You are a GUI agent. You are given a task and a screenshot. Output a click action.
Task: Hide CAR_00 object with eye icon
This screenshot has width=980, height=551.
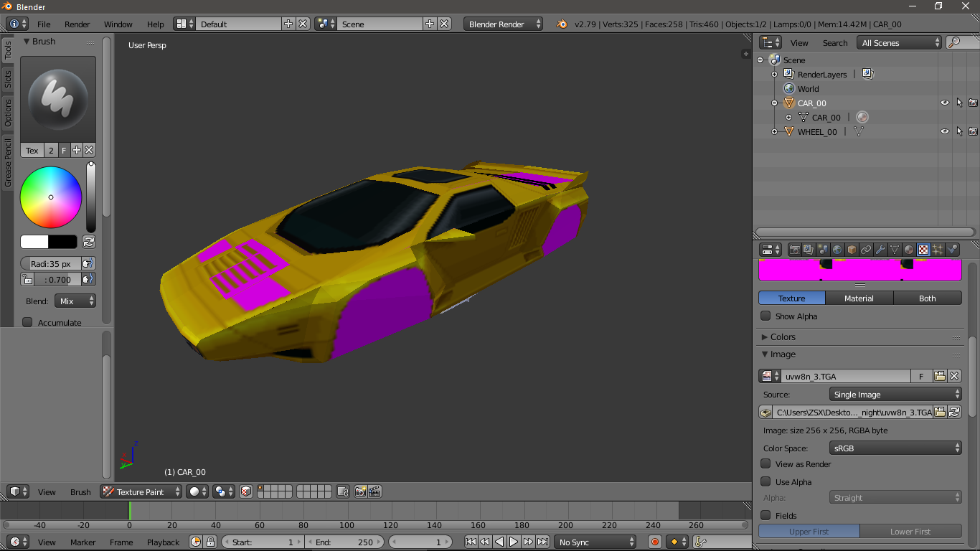tap(944, 103)
